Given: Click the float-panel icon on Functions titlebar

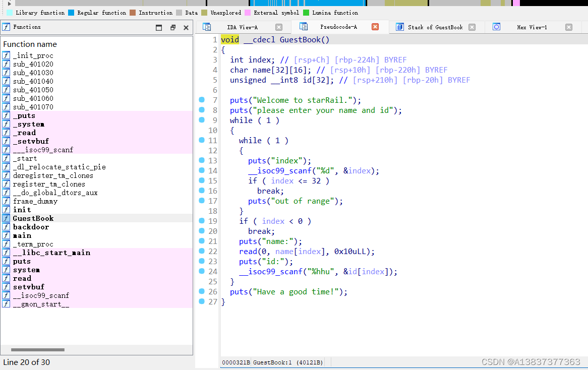Looking at the screenshot, I should 172,27.
